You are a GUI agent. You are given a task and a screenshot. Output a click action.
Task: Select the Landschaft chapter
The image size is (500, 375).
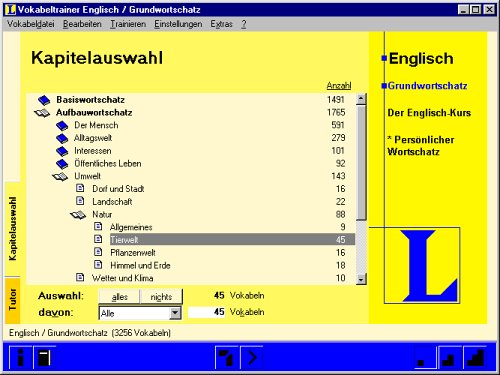pyautogui.click(x=112, y=202)
